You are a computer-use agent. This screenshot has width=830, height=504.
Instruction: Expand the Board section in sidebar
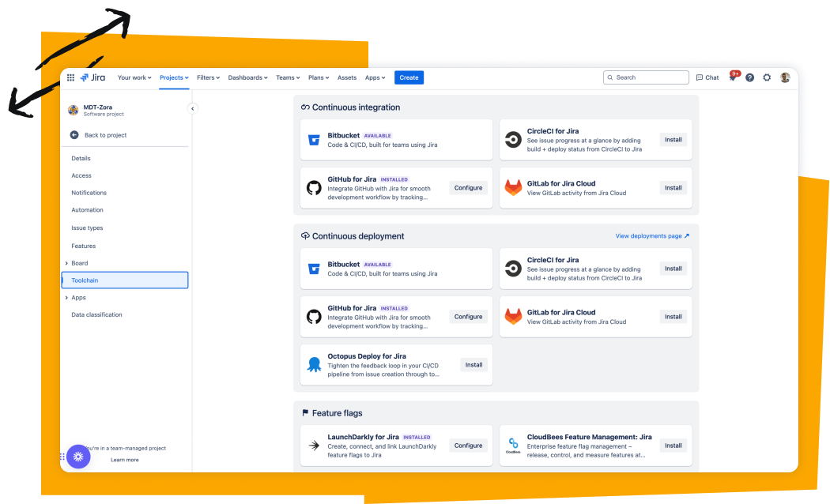coord(66,263)
